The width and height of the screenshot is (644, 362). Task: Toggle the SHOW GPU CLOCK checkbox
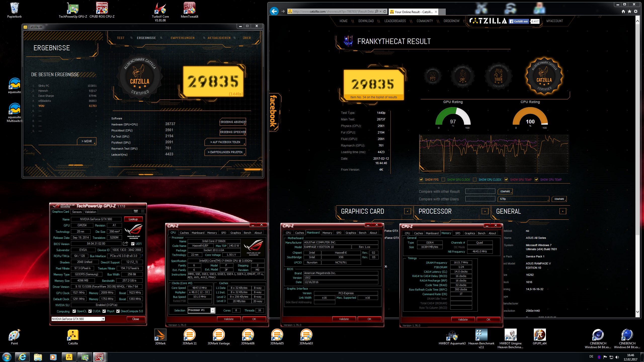443,179
